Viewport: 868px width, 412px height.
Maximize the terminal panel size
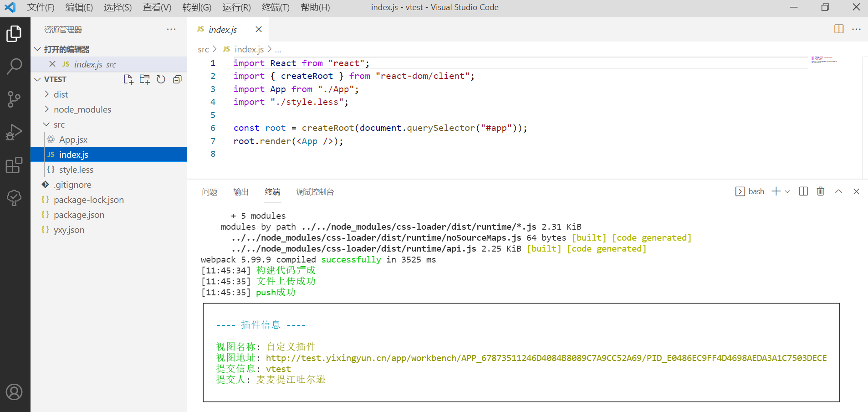pos(838,191)
